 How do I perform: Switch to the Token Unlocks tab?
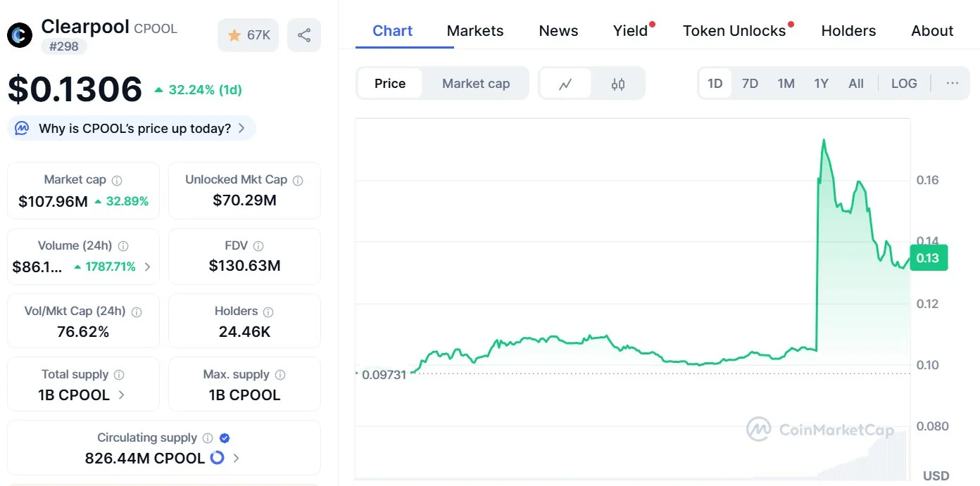[x=734, y=31]
